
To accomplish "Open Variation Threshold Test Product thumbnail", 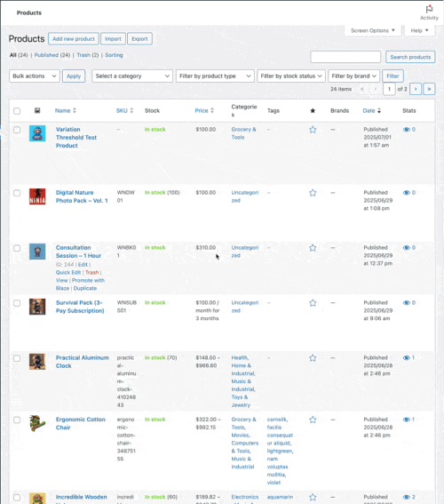I will (x=37, y=133).
